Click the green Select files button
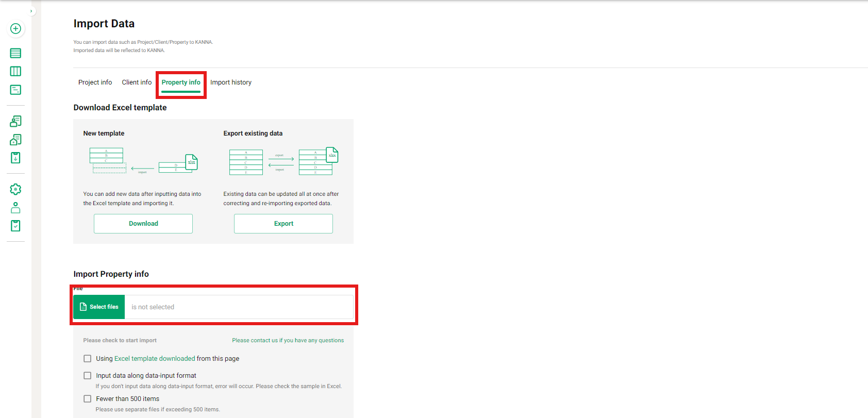The height and width of the screenshot is (418, 868). tap(99, 307)
